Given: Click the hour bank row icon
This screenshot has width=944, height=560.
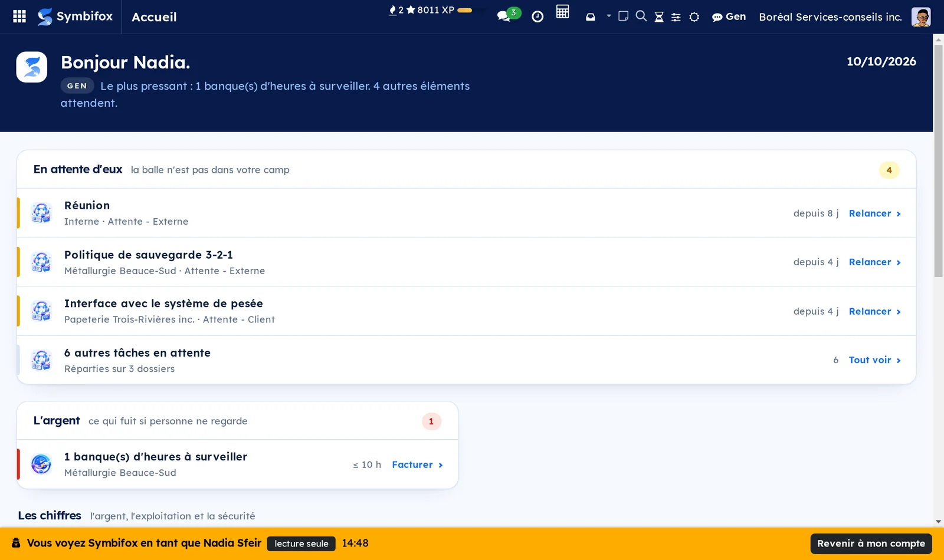Looking at the screenshot, I should pyautogui.click(x=41, y=465).
